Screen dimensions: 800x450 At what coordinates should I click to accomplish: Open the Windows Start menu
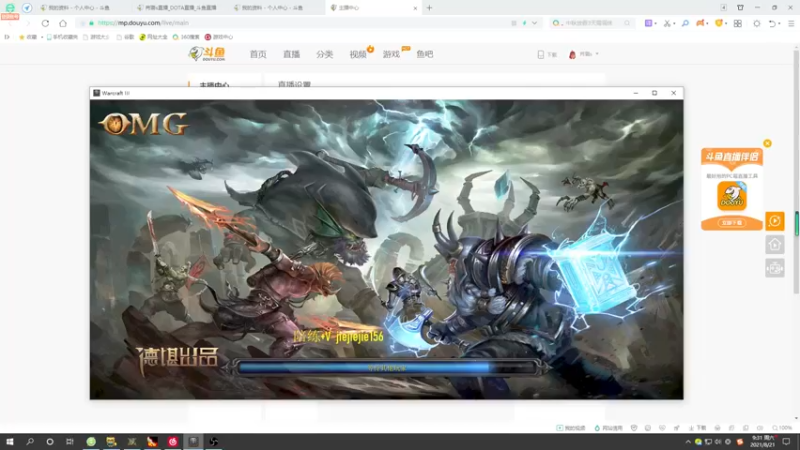[10, 442]
